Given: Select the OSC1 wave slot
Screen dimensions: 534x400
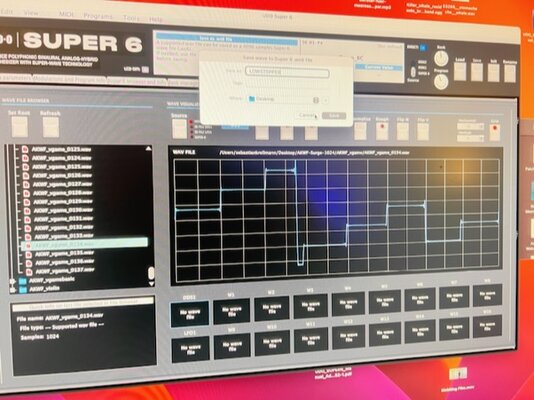Looking at the screenshot, I should click(x=190, y=314).
